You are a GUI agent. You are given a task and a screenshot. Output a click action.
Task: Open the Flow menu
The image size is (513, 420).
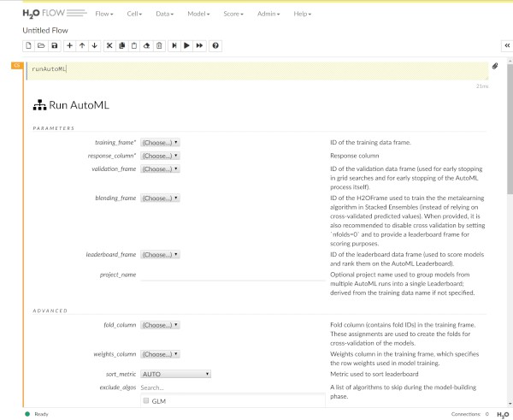pyautogui.click(x=104, y=14)
